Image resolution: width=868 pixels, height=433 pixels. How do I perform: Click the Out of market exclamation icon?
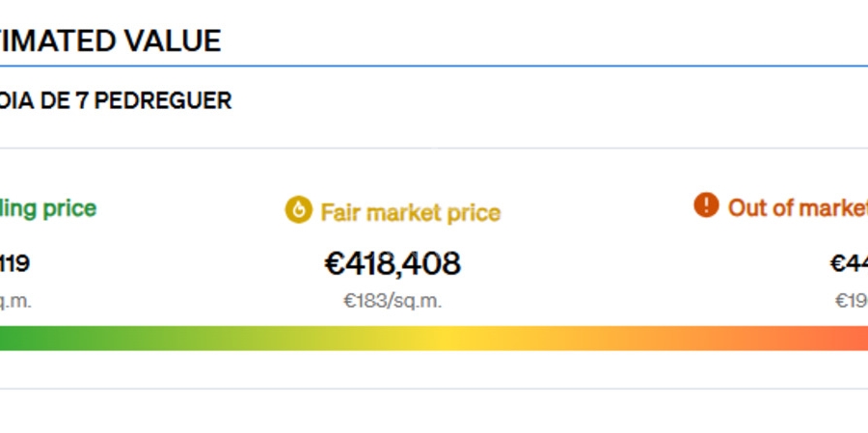[706, 205]
